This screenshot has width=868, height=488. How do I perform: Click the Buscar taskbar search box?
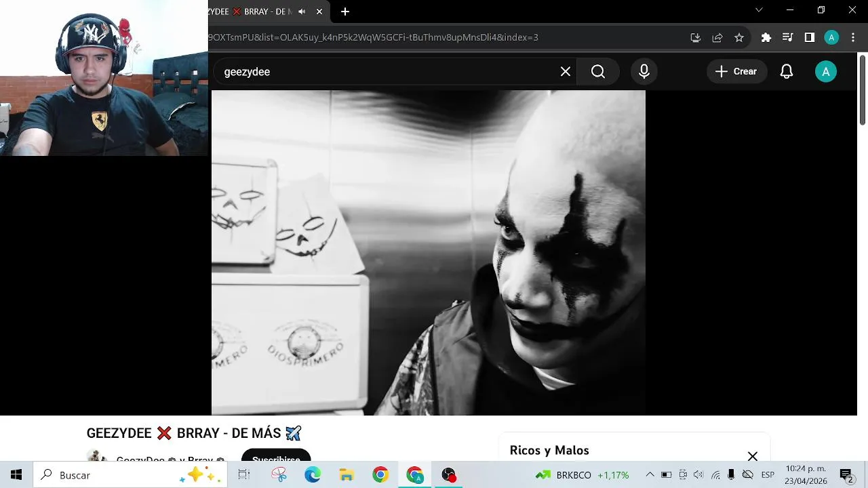pyautogui.click(x=129, y=475)
